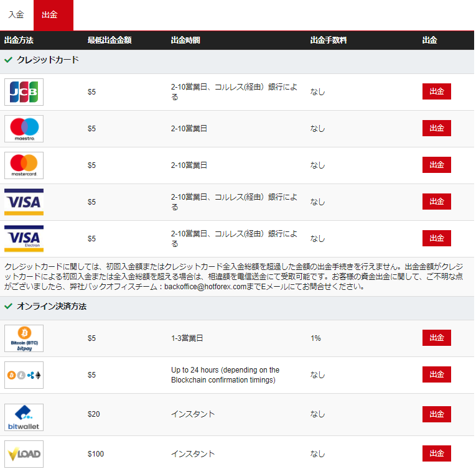Click the 出金方法 column header
Viewport: 476px width, 469px height.
tap(19, 40)
